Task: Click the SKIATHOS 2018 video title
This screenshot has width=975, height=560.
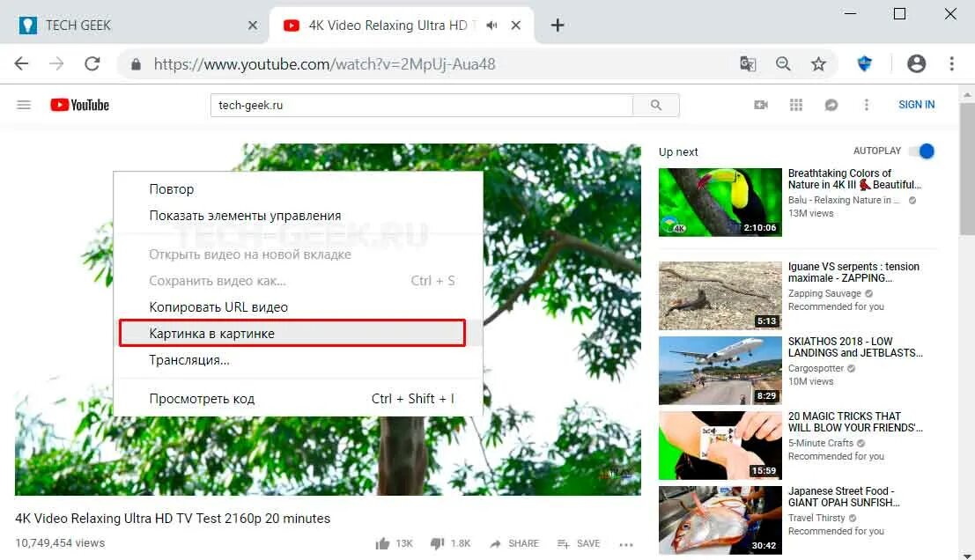Action: (x=855, y=347)
